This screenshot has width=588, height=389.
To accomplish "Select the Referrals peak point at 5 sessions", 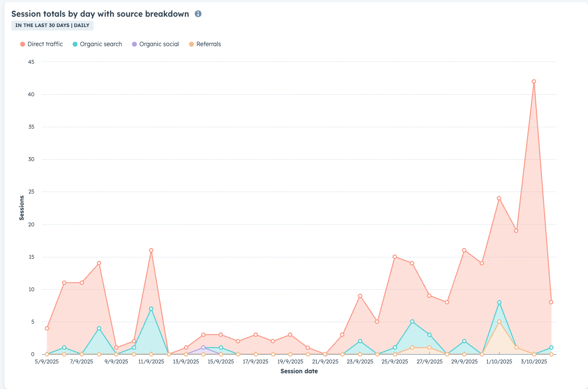I will click(499, 322).
